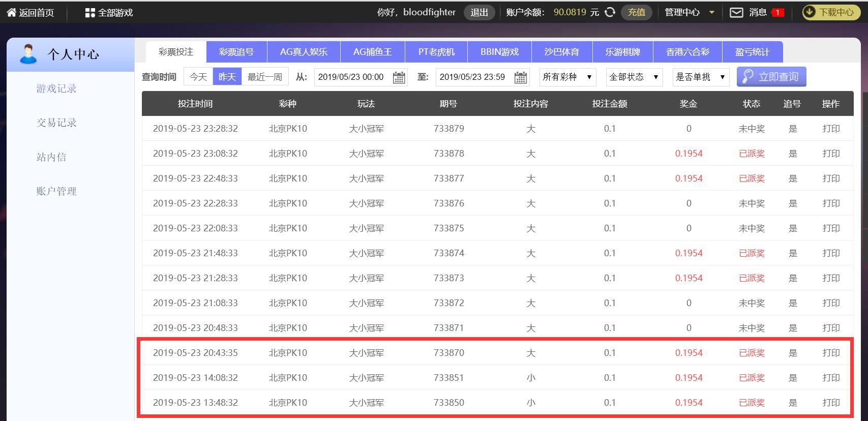This screenshot has height=421, width=868.
Task: Click 打印 for period 733870
Action: (x=831, y=353)
